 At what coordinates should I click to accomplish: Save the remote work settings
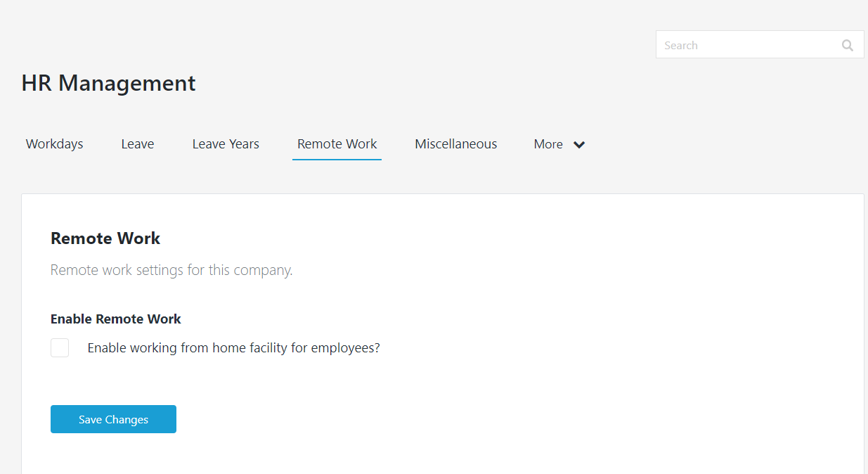[x=113, y=418]
